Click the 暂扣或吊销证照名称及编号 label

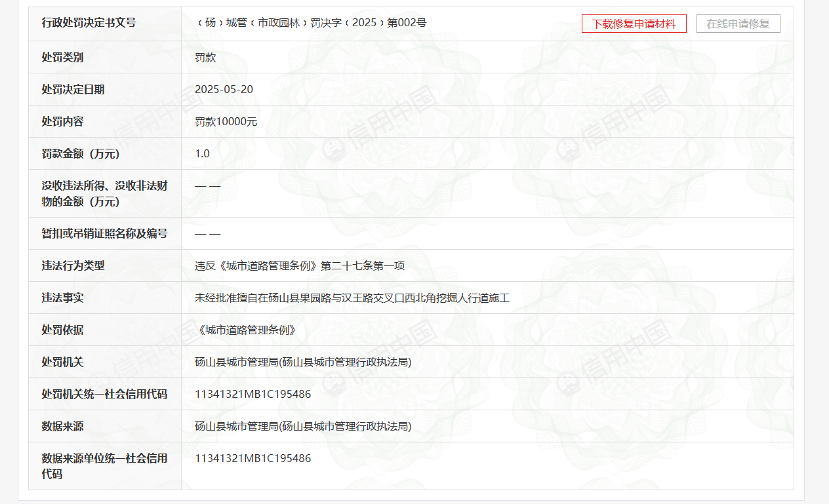pyautogui.click(x=104, y=234)
